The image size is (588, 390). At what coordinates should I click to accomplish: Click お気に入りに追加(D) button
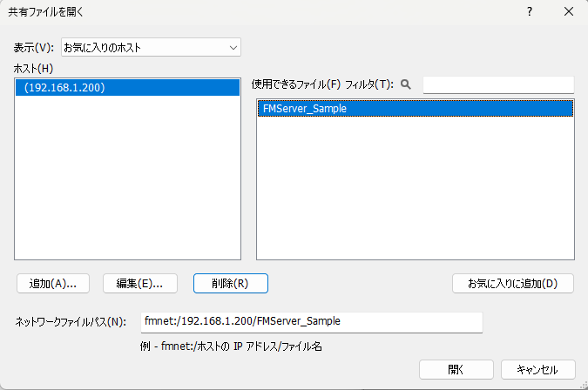pos(512,284)
